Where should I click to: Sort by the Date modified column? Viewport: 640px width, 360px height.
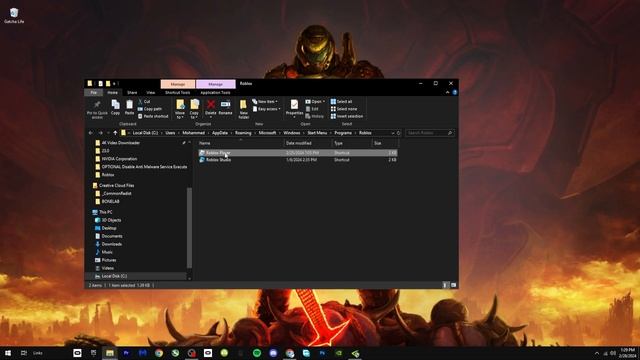tap(308, 143)
